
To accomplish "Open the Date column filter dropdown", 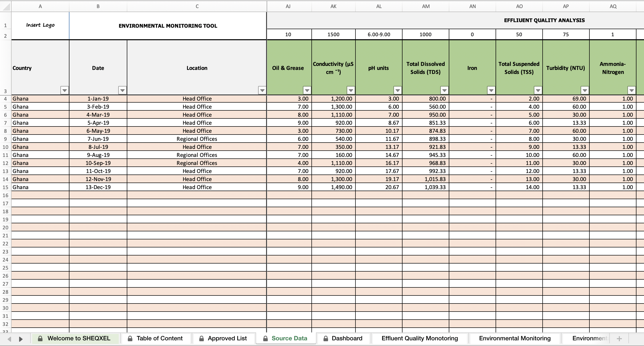I will 123,90.
